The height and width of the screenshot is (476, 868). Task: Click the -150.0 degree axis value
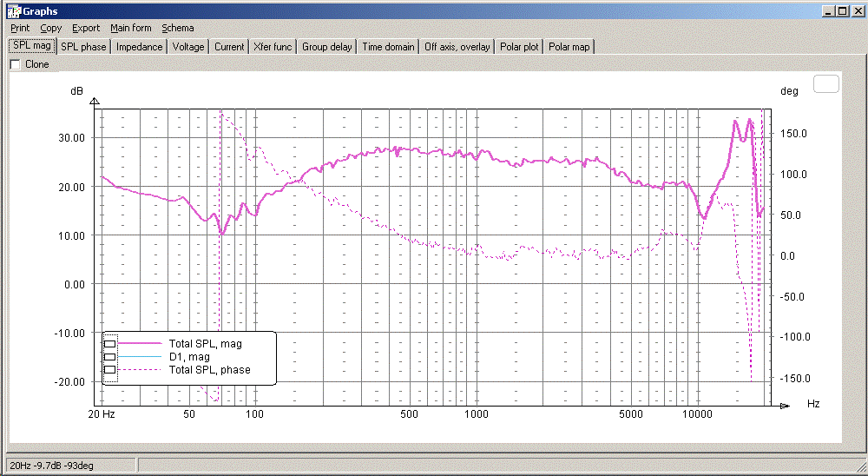[795, 379]
